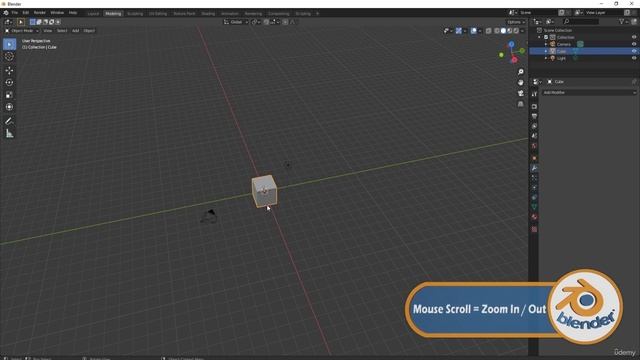Switch to the Sculpting workspace tab
This screenshot has width=640, height=360.
135,13
